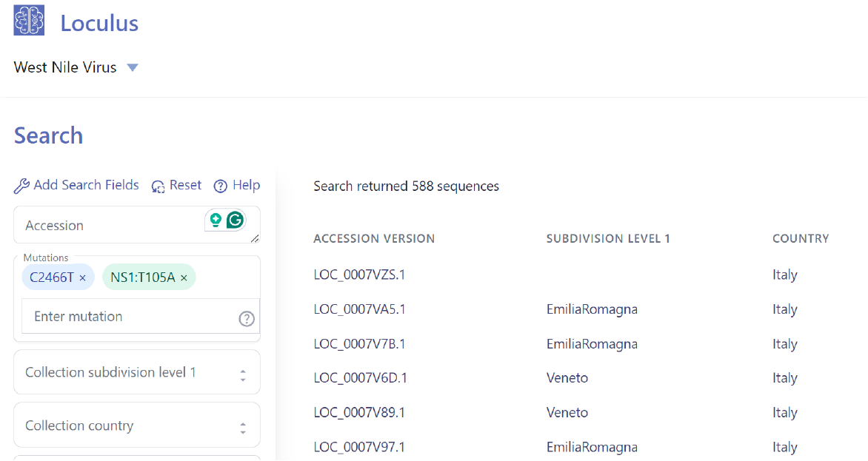Sort by the Subdivision Level 1 column header
This screenshot has height=461, width=868.
click(608, 239)
